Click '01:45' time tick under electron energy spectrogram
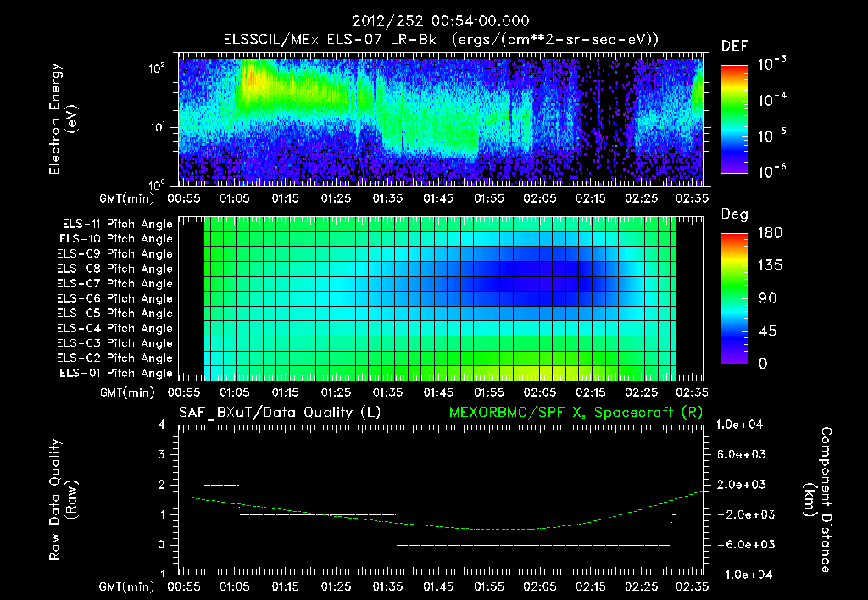This screenshot has width=868, height=600. click(x=438, y=198)
